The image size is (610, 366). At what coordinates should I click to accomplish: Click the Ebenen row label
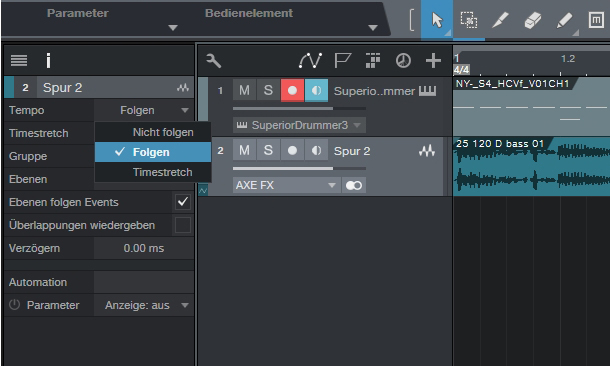coord(28,179)
